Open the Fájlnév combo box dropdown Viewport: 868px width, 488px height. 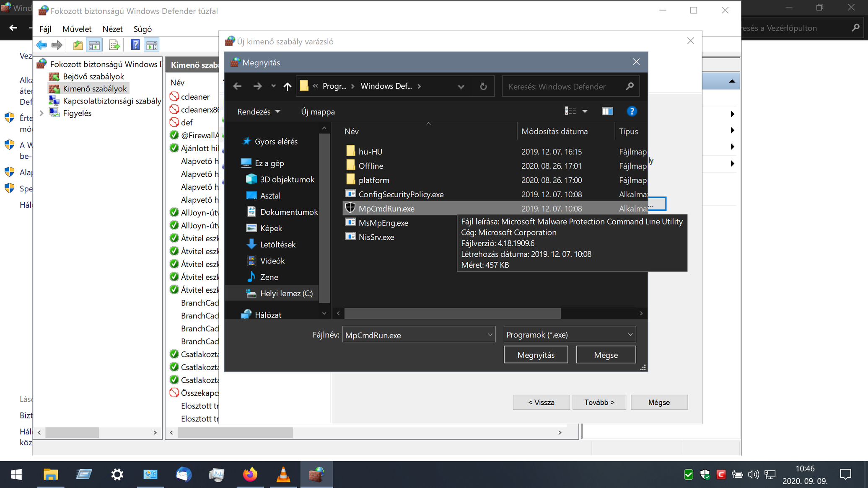pyautogui.click(x=490, y=335)
